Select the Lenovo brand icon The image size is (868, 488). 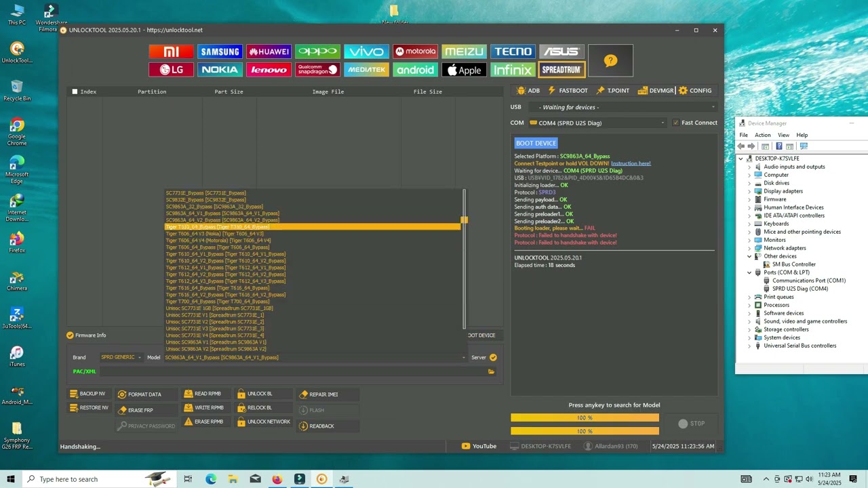269,70
